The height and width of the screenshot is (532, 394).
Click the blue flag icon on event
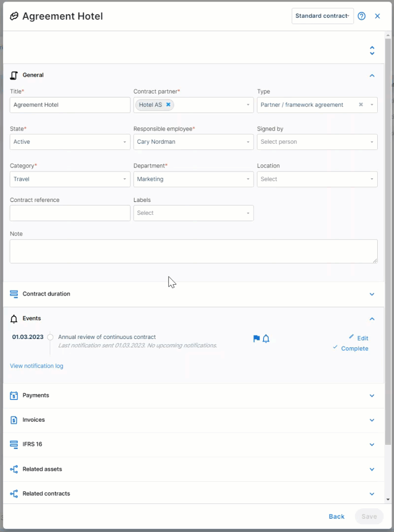click(x=256, y=338)
